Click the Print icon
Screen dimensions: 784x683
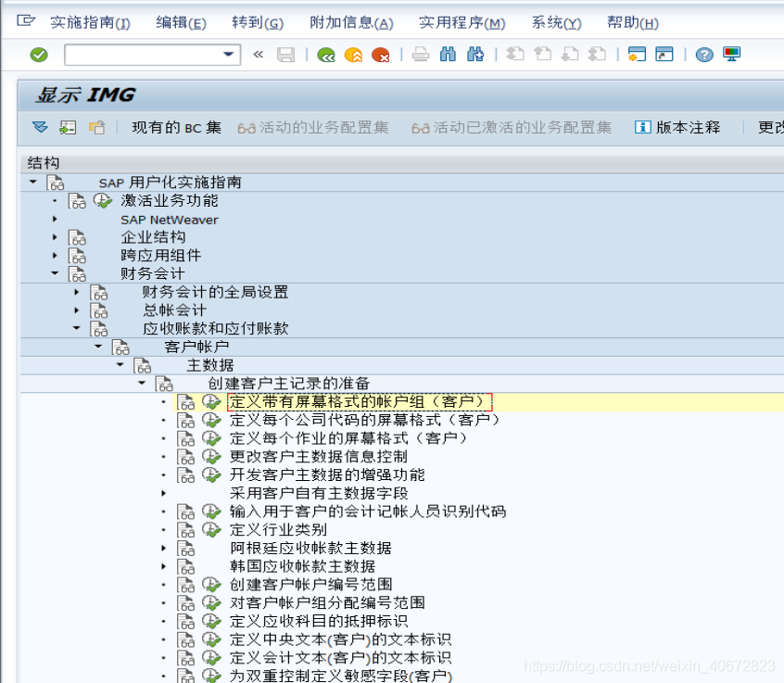421,55
